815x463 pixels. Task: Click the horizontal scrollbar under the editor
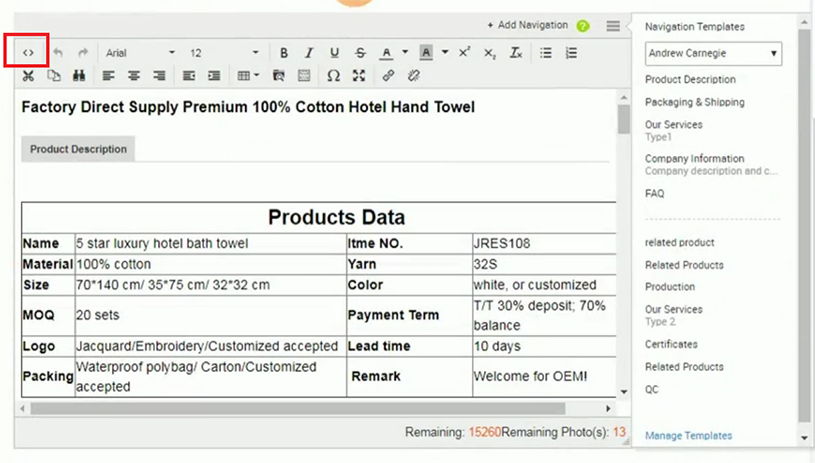(300, 409)
